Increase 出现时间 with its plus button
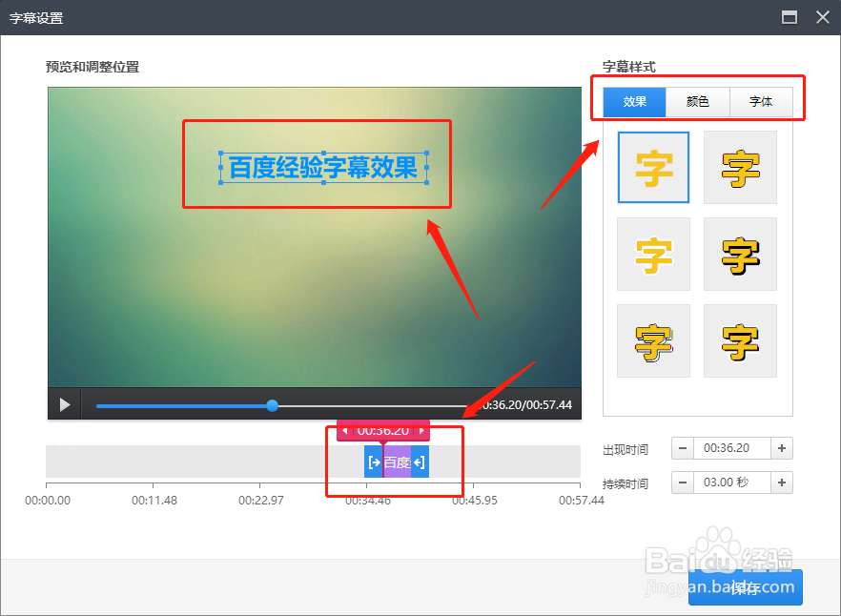Screen dimensions: 841x616 click(781, 448)
